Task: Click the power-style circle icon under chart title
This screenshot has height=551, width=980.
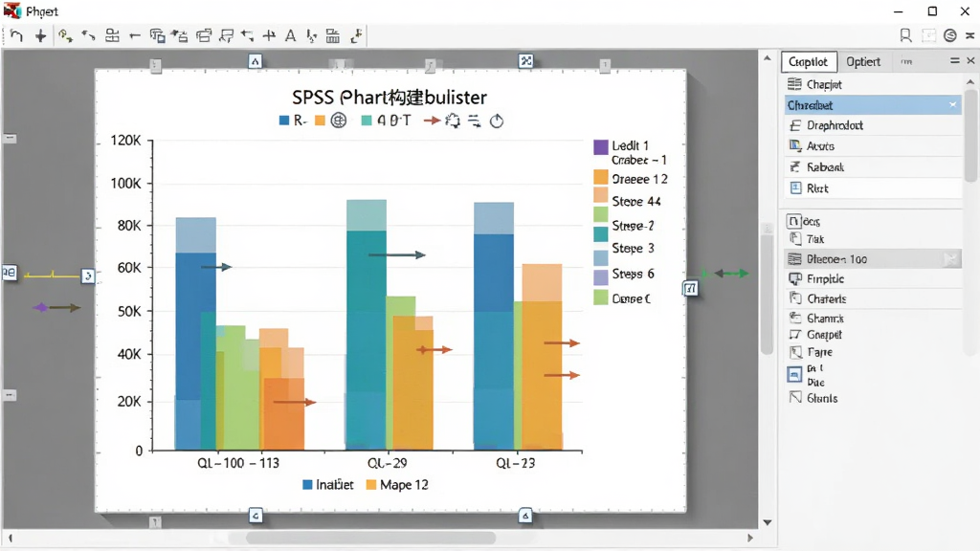Action: coord(497,121)
